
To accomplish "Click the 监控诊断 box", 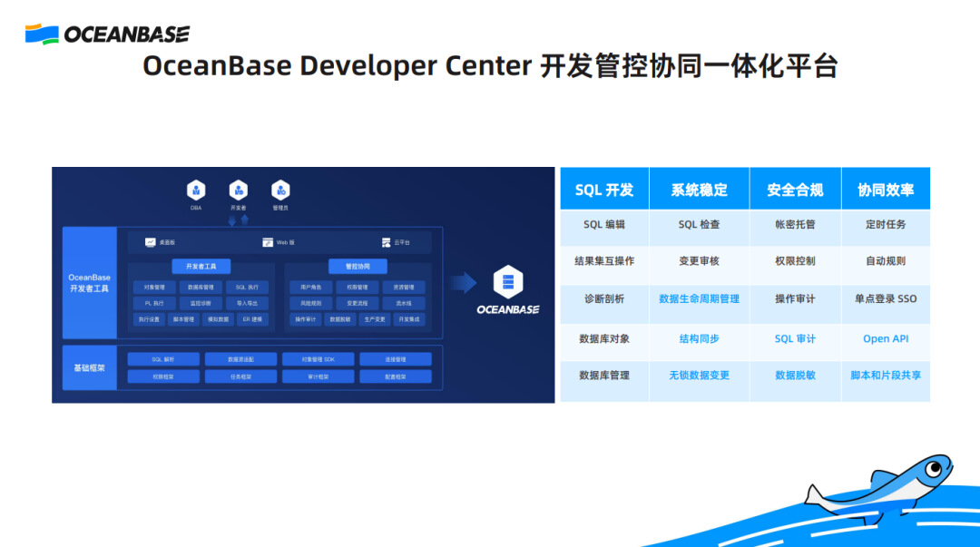I will tap(201, 303).
